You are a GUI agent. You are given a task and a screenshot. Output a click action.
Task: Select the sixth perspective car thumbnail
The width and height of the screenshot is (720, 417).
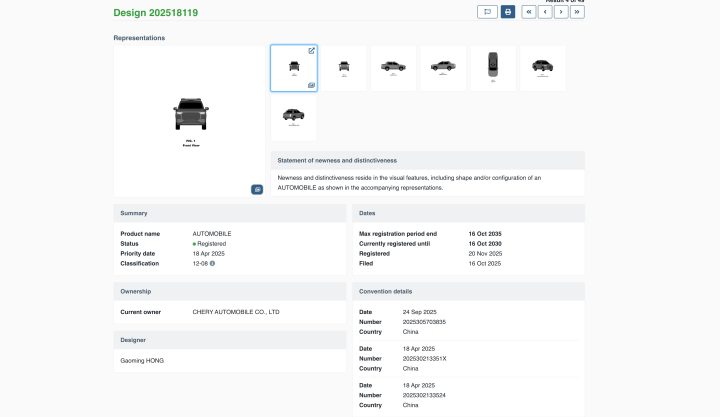click(x=543, y=68)
